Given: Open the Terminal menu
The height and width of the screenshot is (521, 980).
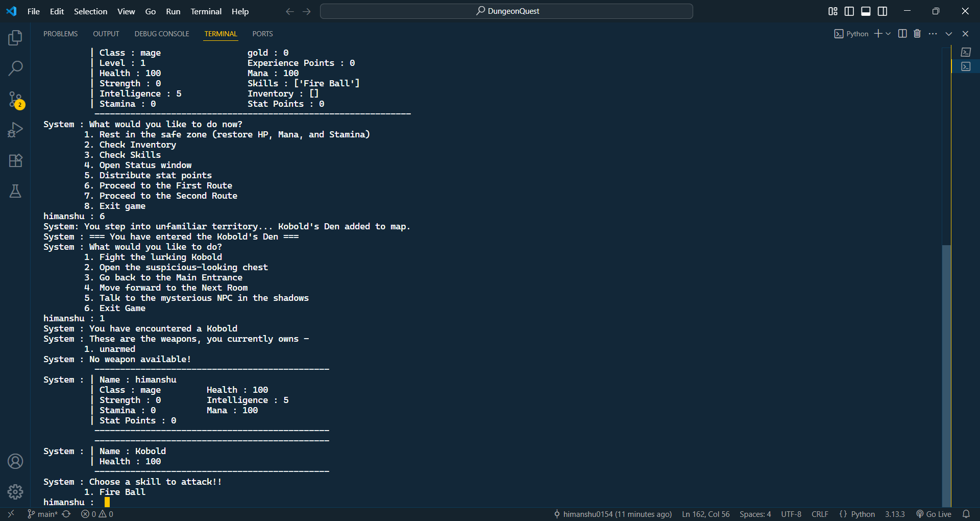Looking at the screenshot, I should point(206,11).
